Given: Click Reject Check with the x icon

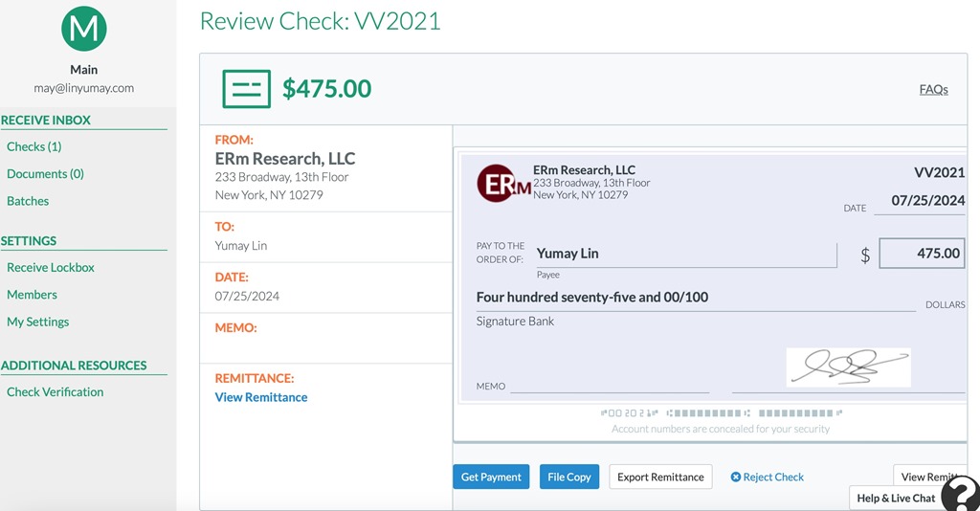Looking at the screenshot, I should 768,477.
